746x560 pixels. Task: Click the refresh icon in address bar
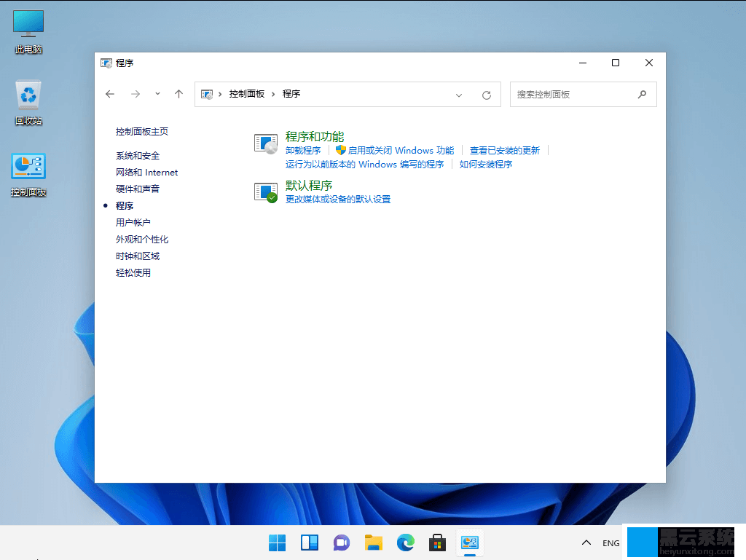click(x=486, y=94)
